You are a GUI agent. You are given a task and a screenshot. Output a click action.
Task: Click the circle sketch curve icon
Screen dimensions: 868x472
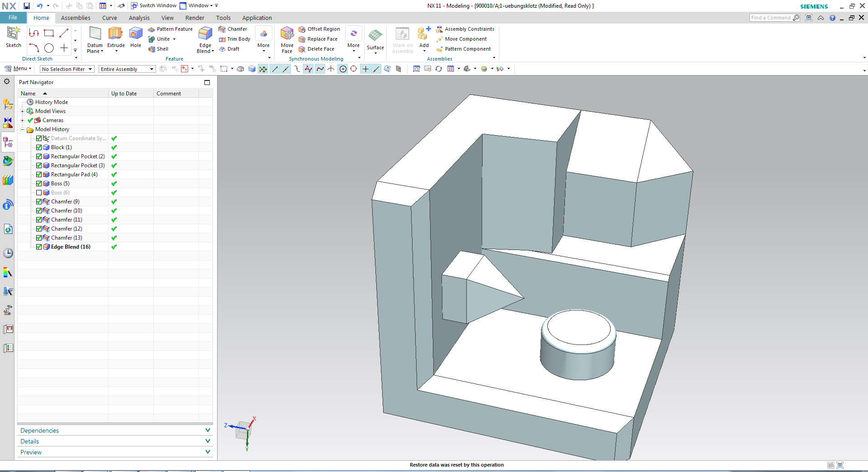pos(49,48)
